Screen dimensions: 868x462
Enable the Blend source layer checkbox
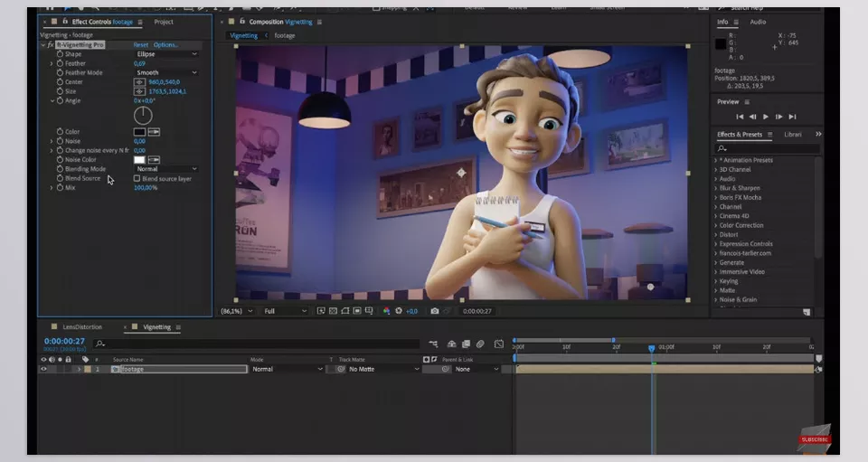[137, 179]
